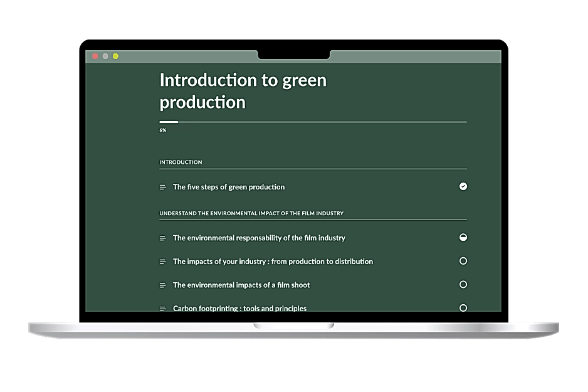Click the list icon beside 'impacts of your industry'
Image resolution: width=588 pixels, height=392 pixels.
coord(162,262)
